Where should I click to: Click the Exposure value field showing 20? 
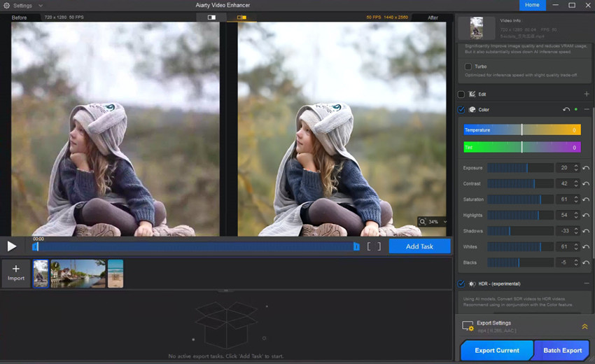(564, 168)
